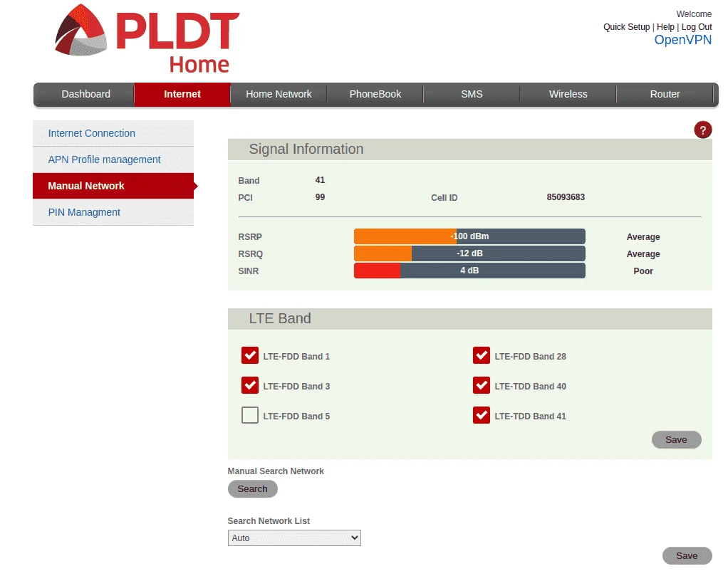Click the RSRQ Average rating text
728x571 pixels.
(643, 254)
